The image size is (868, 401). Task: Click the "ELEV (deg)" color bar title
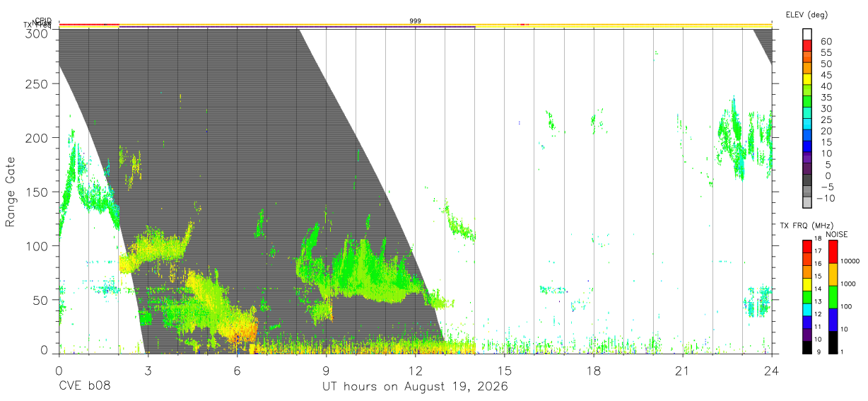click(807, 14)
